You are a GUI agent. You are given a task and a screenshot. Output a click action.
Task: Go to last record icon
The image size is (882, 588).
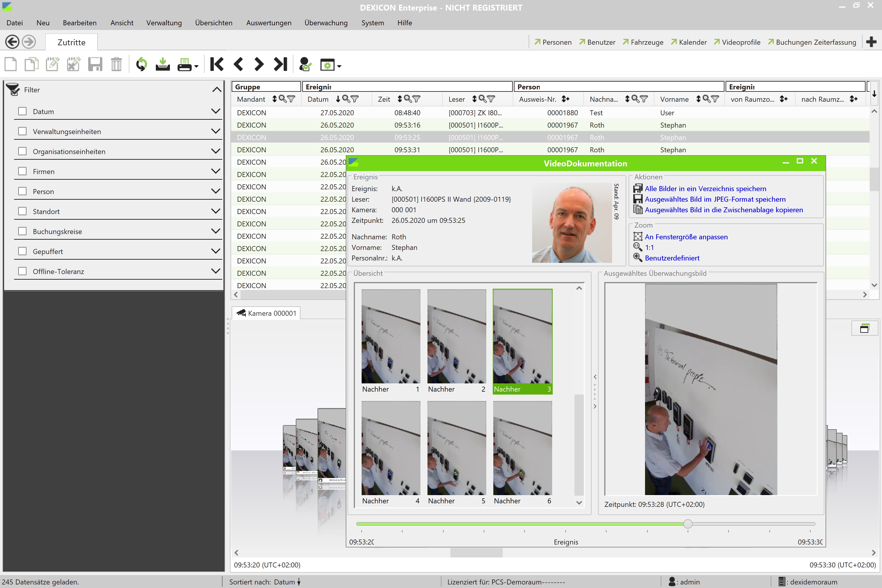click(280, 64)
